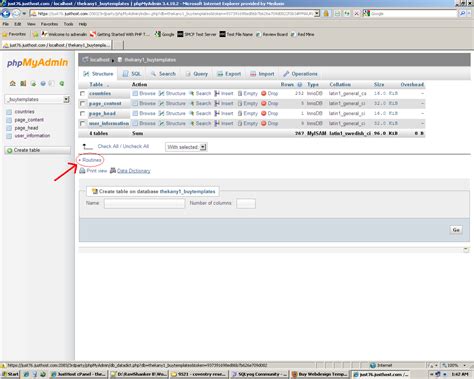Switch to the SQL tab
474x379 pixels.
[x=132, y=74]
